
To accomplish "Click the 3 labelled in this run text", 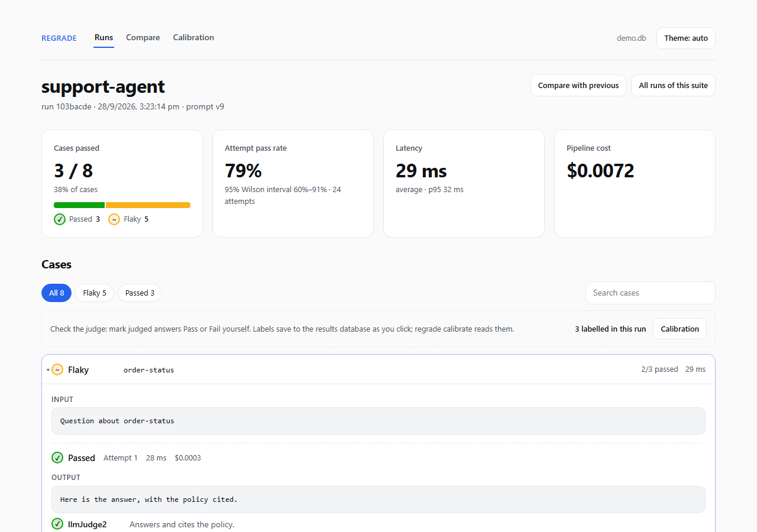I will (x=610, y=329).
